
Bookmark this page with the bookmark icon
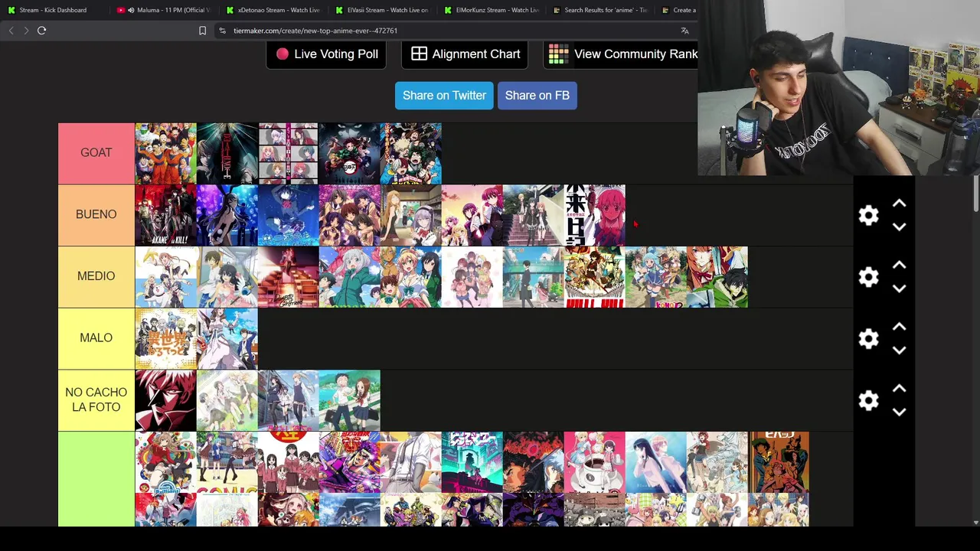(x=202, y=31)
